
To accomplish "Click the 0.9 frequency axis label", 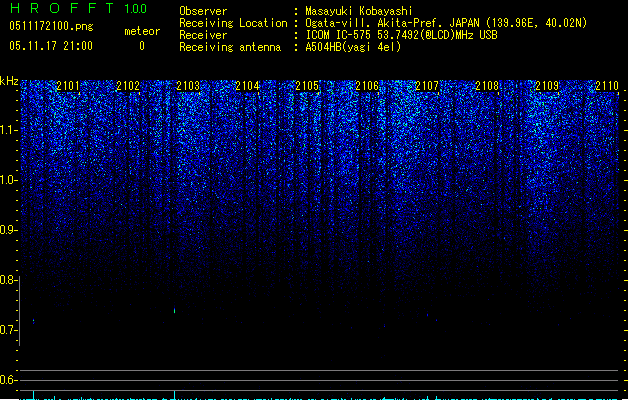I will [x=8, y=230].
